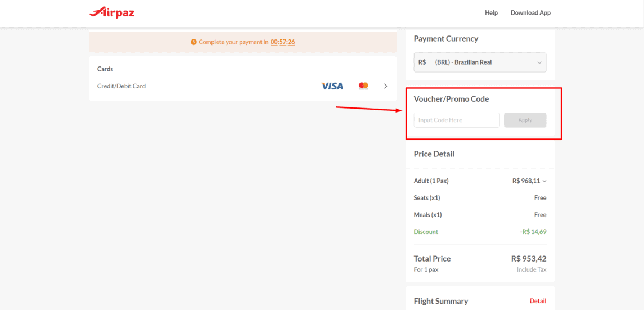Focus the Input Code Here field
This screenshot has width=644, height=310.
pyautogui.click(x=457, y=120)
